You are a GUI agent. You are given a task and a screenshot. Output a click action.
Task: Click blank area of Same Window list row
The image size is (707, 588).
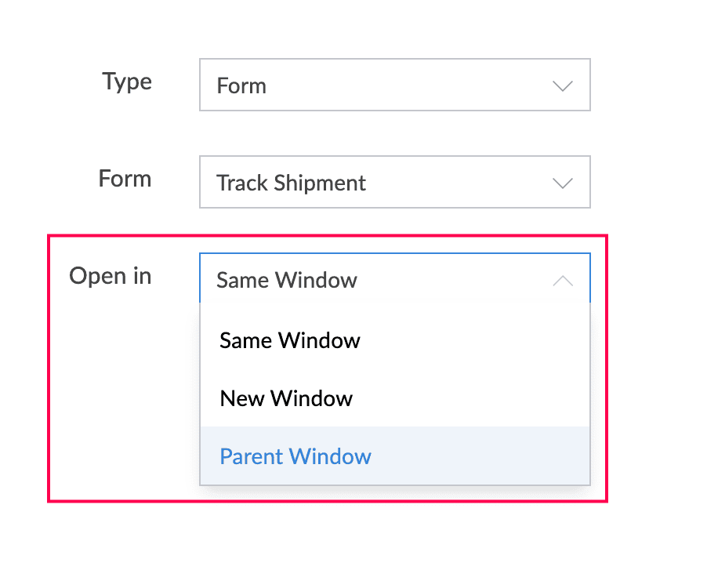pyautogui.click(x=473, y=340)
